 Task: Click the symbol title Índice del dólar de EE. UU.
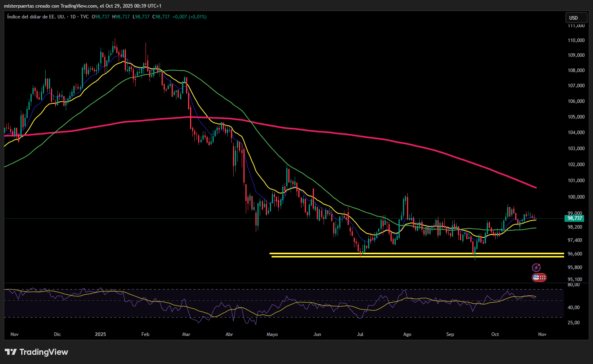[x=36, y=17]
